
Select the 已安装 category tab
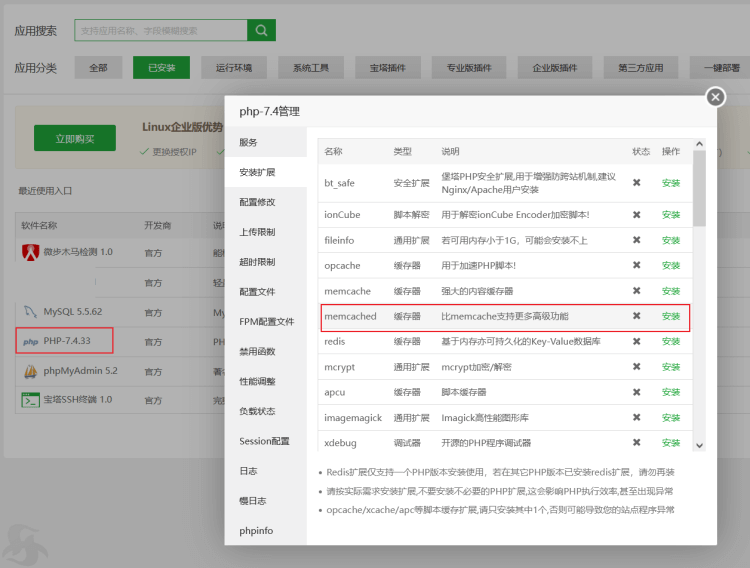pyautogui.click(x=161, y=67)
